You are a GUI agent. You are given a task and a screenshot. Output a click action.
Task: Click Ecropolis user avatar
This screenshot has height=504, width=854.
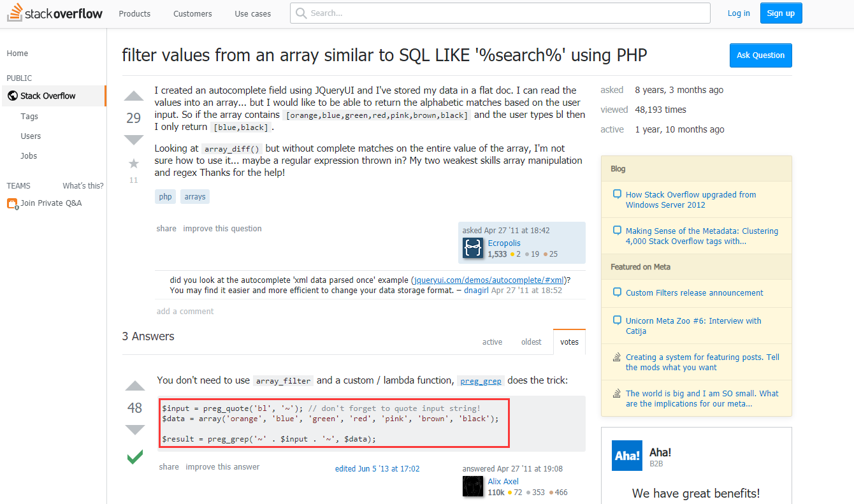coord(474,248)
